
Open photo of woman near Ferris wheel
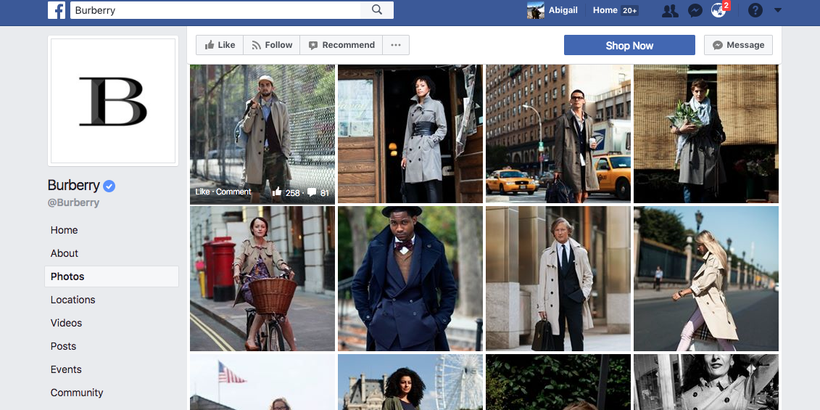pyautogui.click(x=410, y=382)
